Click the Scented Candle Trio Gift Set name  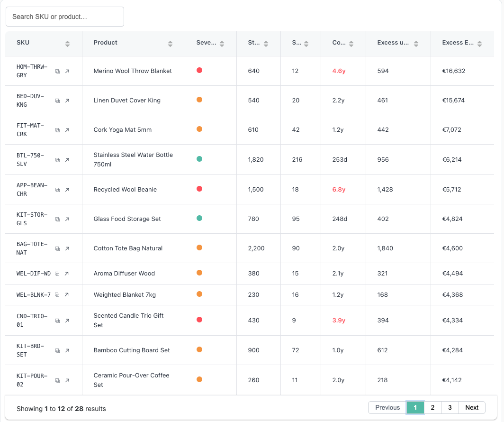[128, 321]
